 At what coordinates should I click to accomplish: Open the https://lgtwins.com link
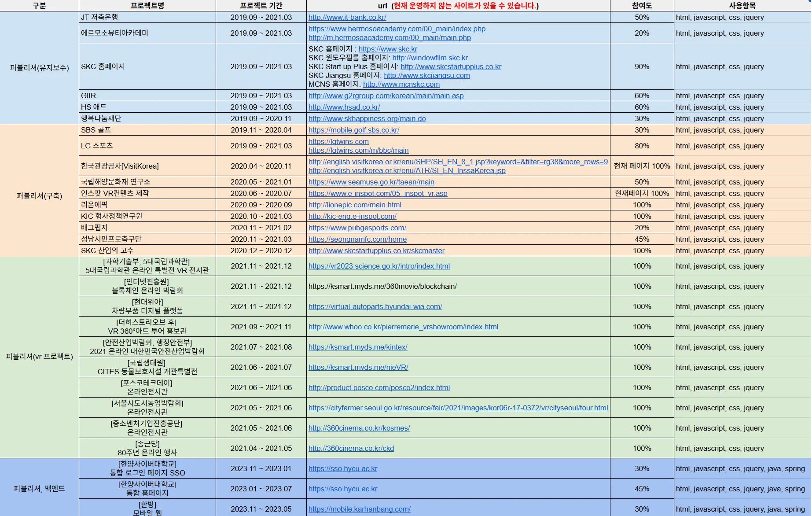pyautogui.click(x=338, y=142)
